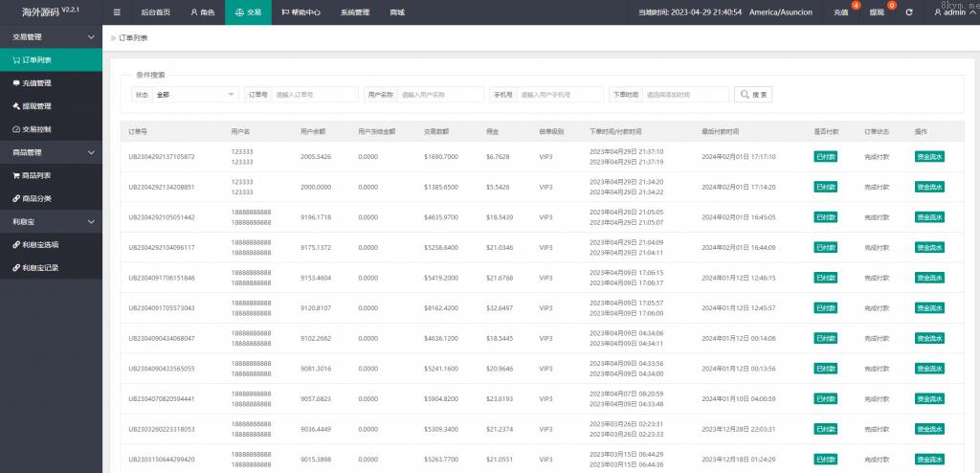Switch to the 后台首页 tab
The height and width of the screenshot is (473, 980).
coord(155,12)
